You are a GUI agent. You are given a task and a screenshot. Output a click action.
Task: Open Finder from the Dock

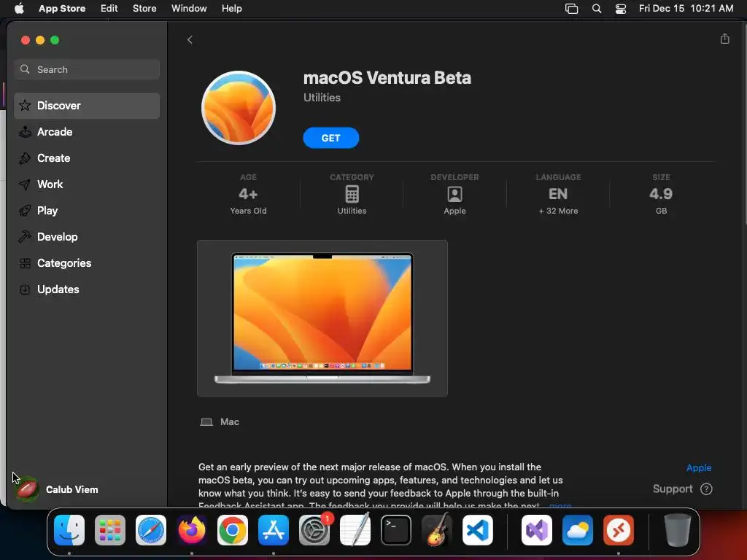click(x=69, y=530)
